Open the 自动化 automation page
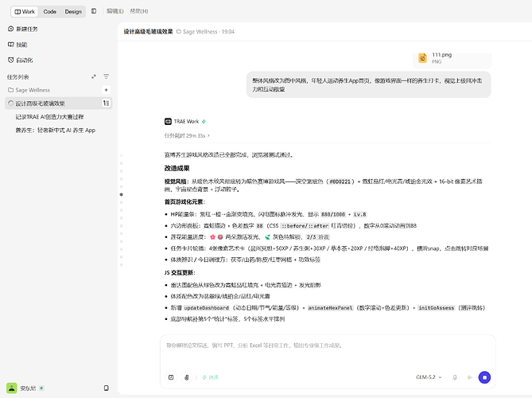532x398 pixels. [x=21, y=60]
